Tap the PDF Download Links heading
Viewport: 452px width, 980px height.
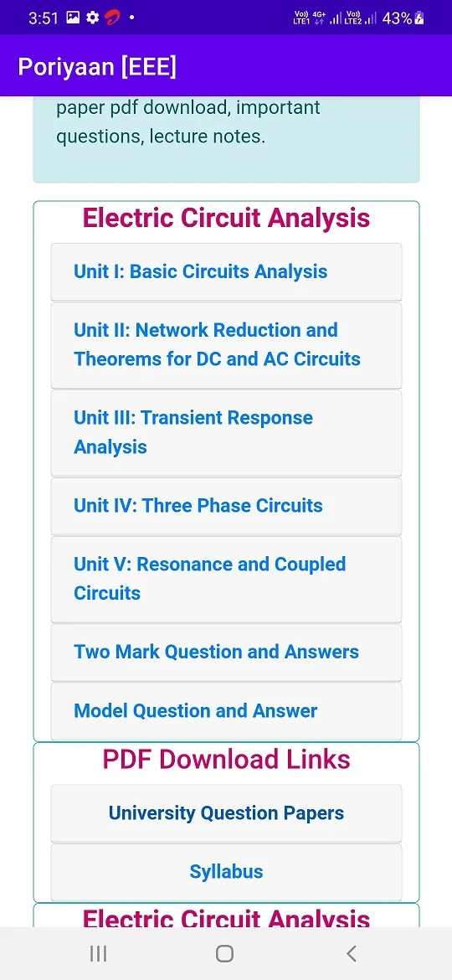coord(226,760)
